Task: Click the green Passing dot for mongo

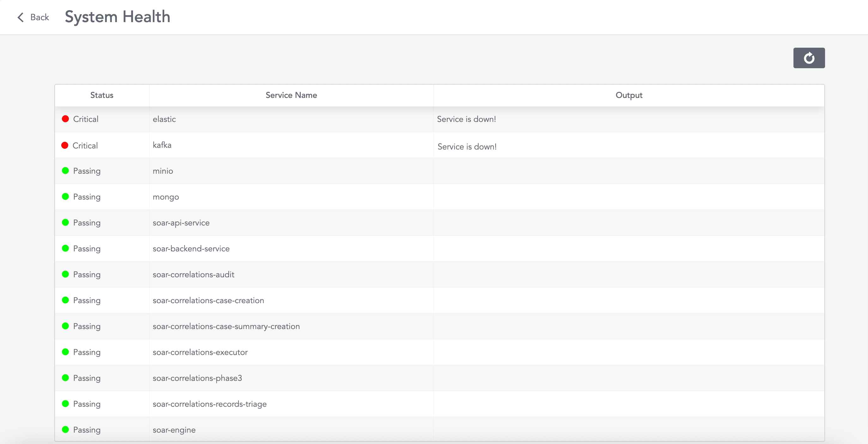Action: tap(66, 197)
